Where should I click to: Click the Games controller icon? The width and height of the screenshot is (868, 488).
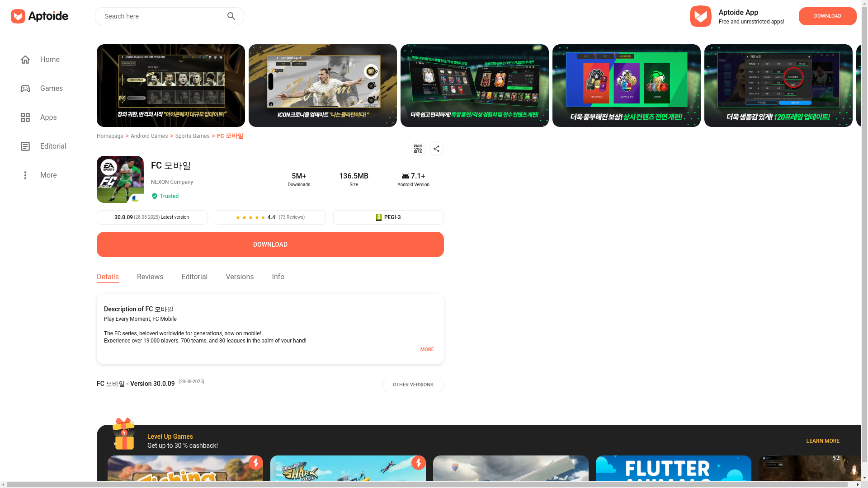coord(25,89)
